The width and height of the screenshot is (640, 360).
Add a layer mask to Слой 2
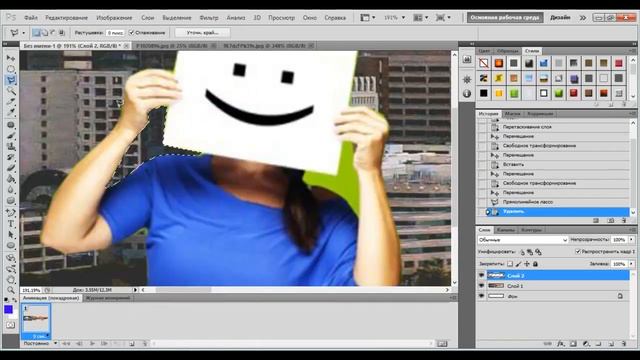573,344
